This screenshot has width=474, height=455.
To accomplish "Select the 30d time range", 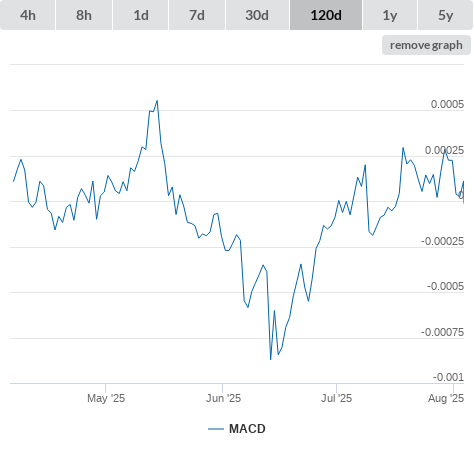I will point(257,15).
